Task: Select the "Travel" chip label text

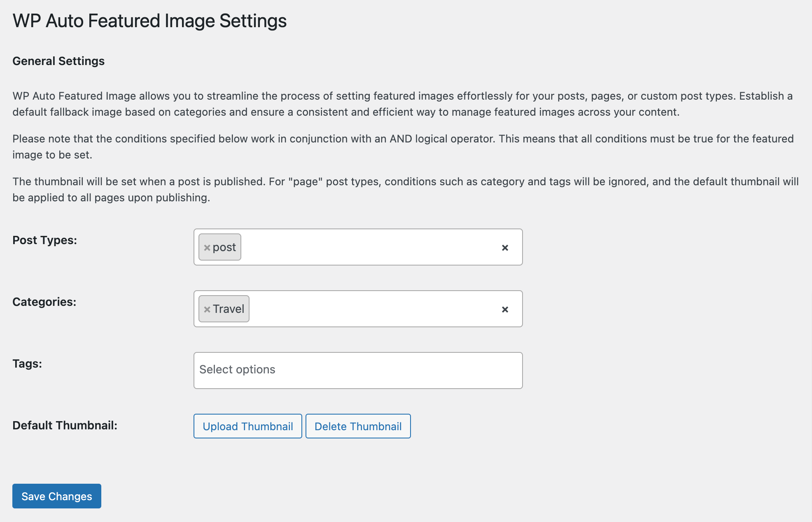Action: (229, 309)
